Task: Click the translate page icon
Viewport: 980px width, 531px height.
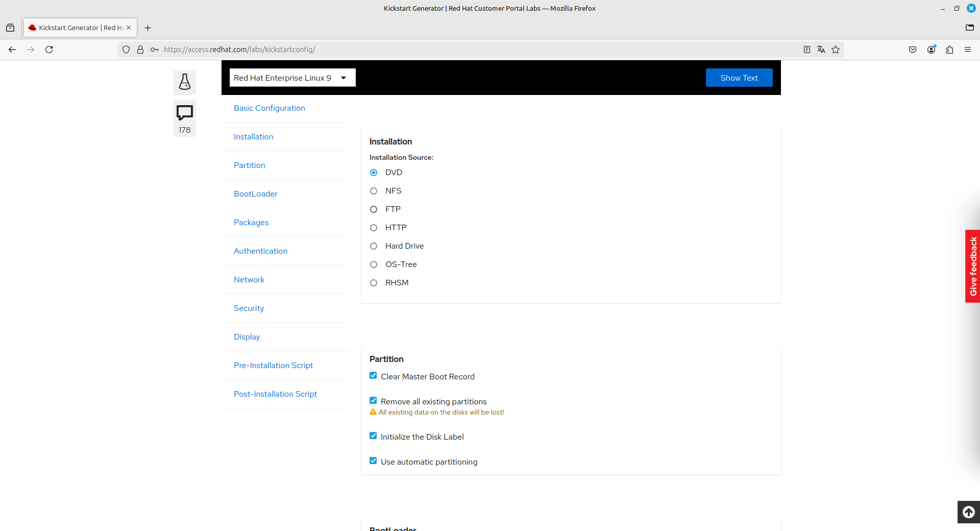Action: tap(821, 50)
